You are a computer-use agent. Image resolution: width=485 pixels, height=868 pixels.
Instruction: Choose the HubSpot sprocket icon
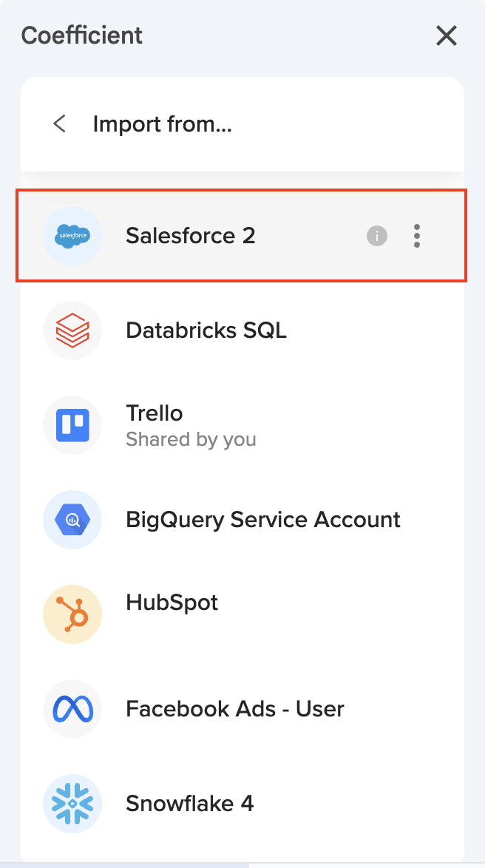72,614
